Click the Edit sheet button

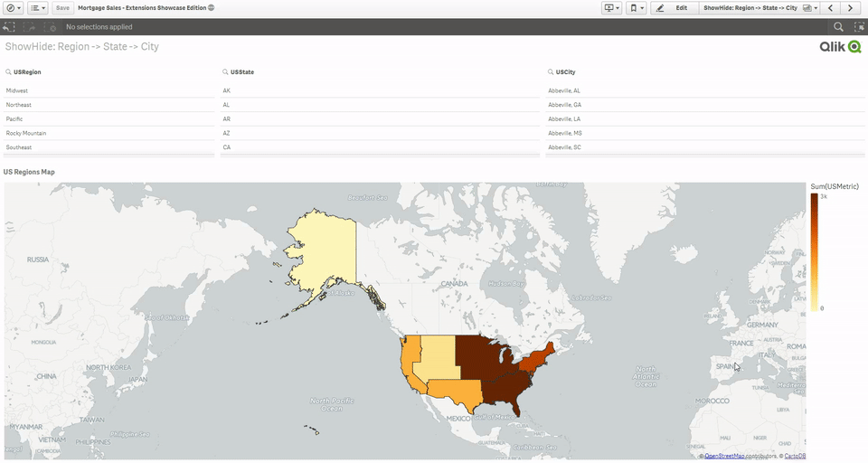(674, 8)
